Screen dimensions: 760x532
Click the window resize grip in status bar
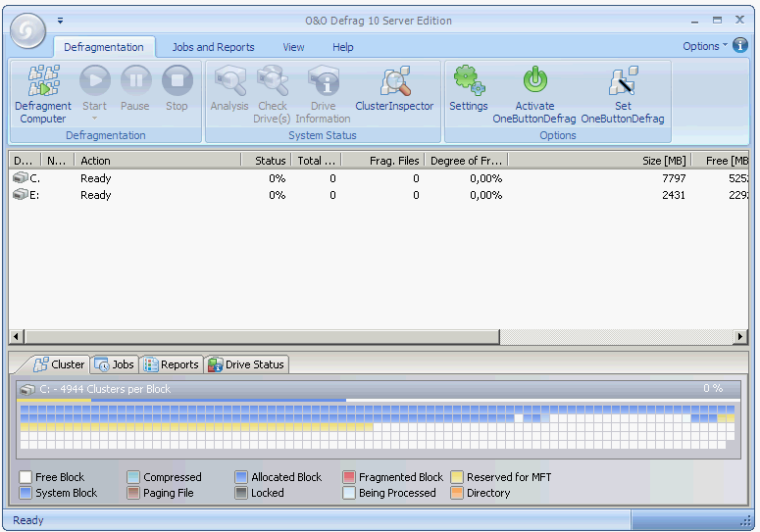(x=745, y=521)
